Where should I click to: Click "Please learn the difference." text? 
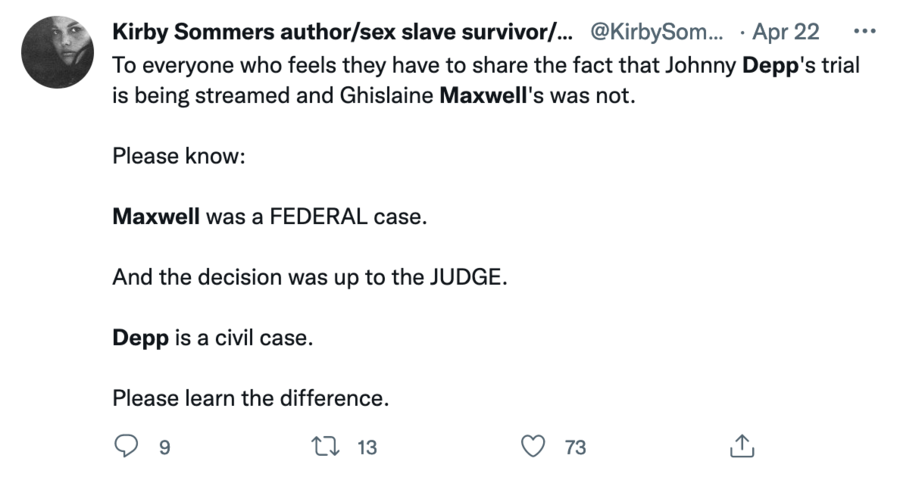(249, 398)
